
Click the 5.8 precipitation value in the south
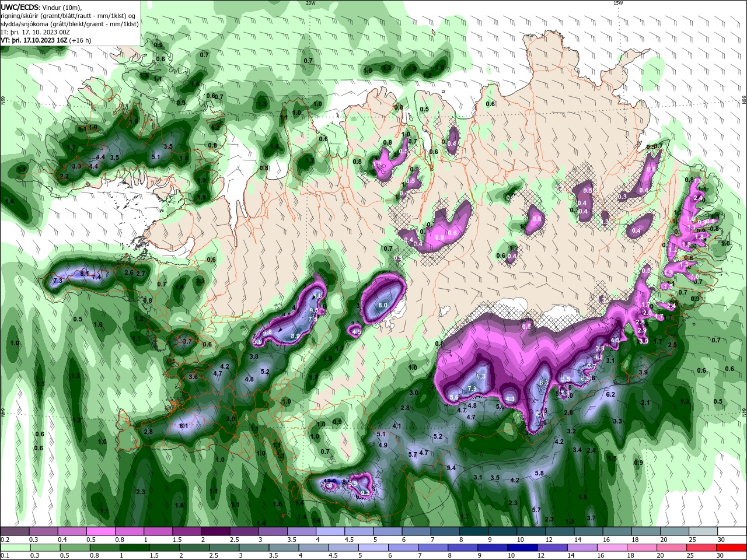[539, 473]
